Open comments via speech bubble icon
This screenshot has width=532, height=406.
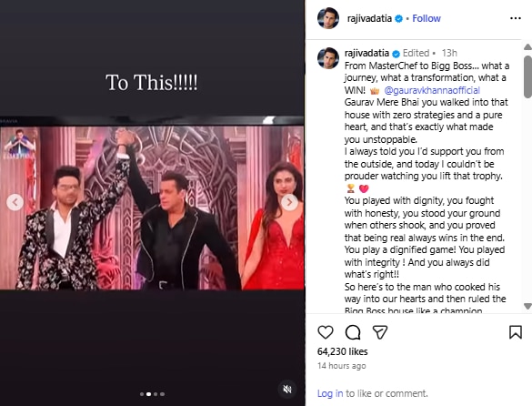(353, 332)
